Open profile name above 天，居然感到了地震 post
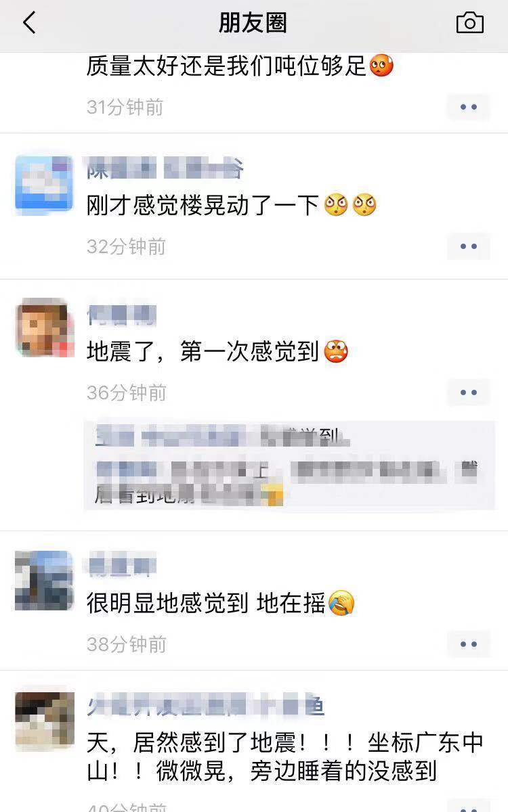The height and width of the screenshot is (812, 508). tap(206, 706)
